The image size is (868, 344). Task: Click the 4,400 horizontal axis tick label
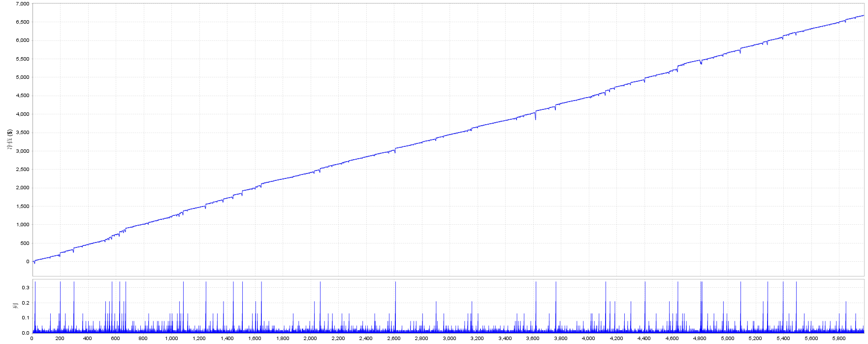click(644, 339)
